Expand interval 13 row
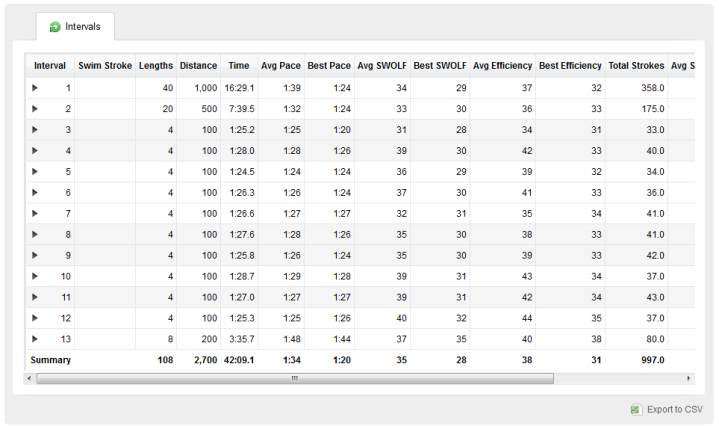 [35, 339]
